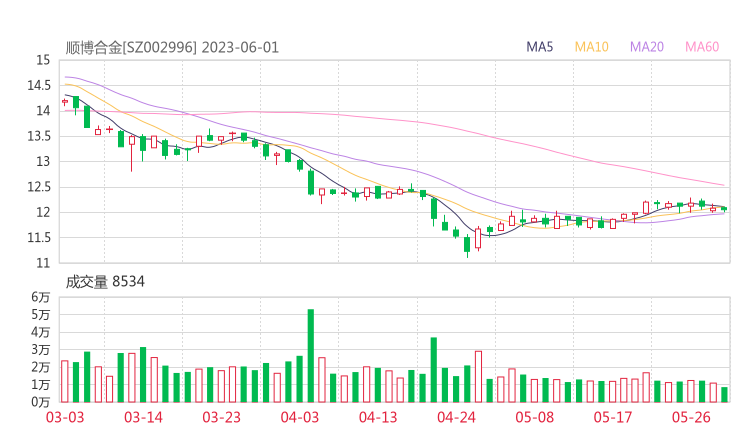The height and width of the screenshot is (440, 740).
Task: Click the lowest green candlestick near 04-24
Action: [467, 245]
